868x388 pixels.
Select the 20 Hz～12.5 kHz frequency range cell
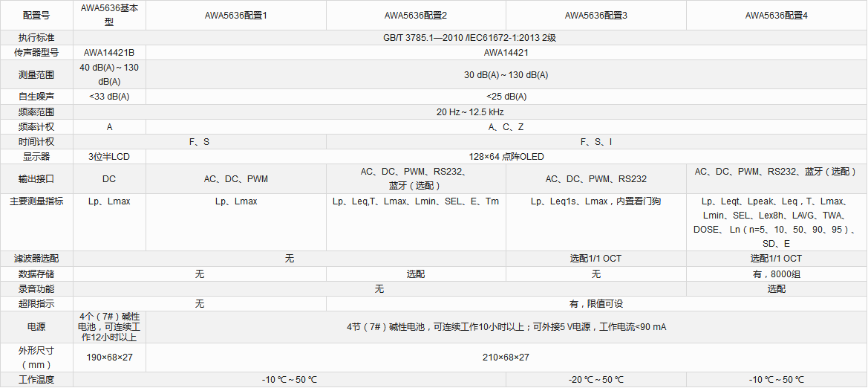470,112
